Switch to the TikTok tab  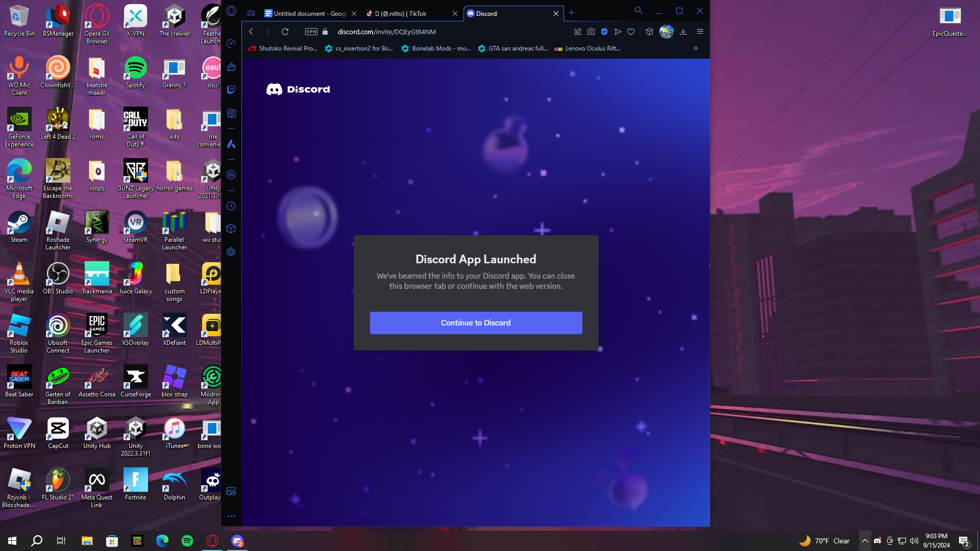coord(403,14)
